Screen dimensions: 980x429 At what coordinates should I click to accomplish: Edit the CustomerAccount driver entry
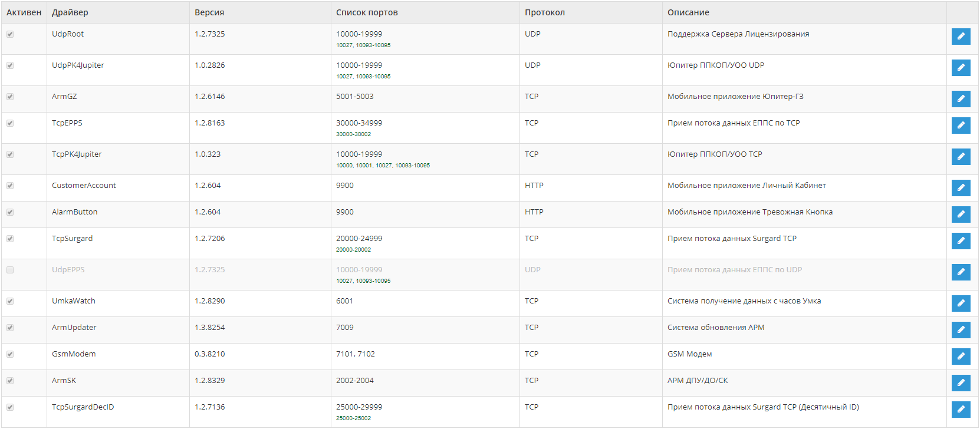(x=961, y=188)
